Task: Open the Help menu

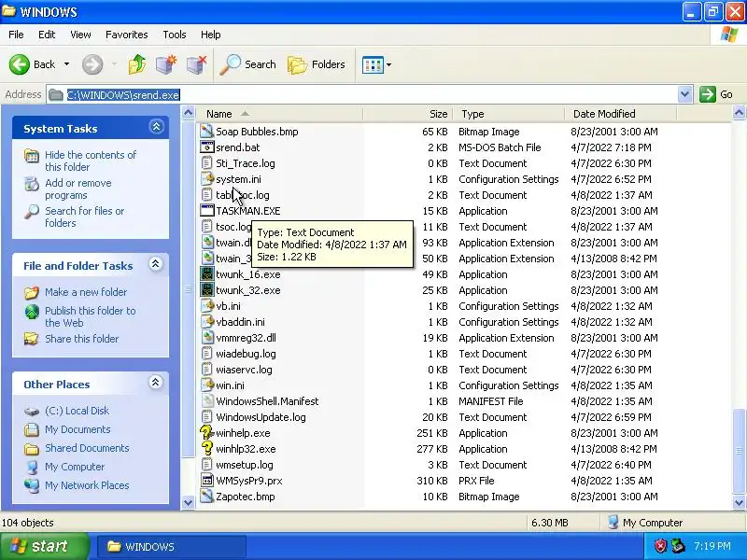Action: [x=211, y=35]
